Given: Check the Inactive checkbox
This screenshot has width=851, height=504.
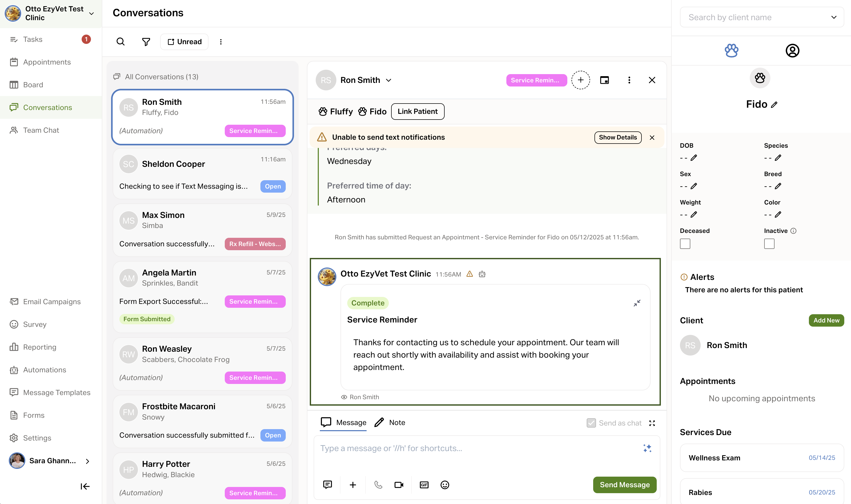Looking at the screenshot, I should pyautogui.click(x=769, y=244).
